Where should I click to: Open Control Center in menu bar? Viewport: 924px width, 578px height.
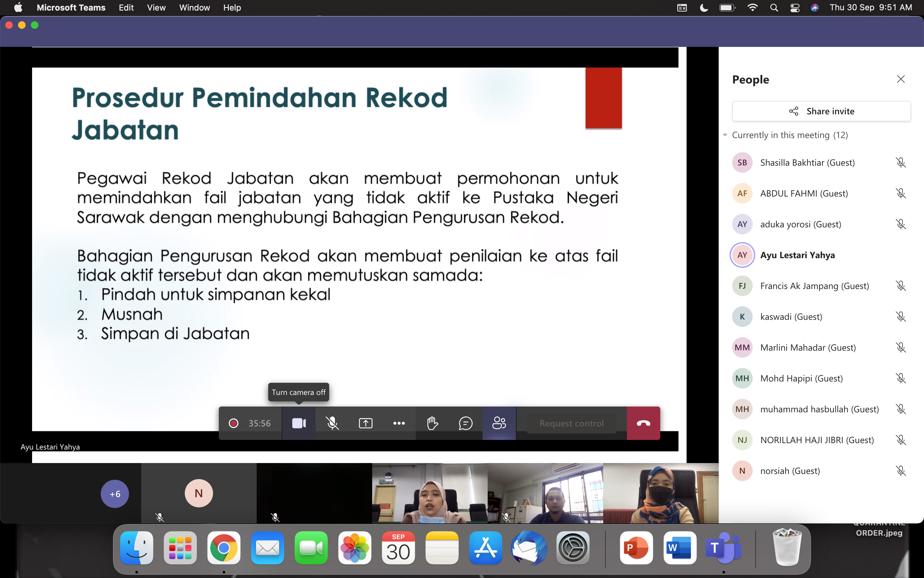(795, 8)
